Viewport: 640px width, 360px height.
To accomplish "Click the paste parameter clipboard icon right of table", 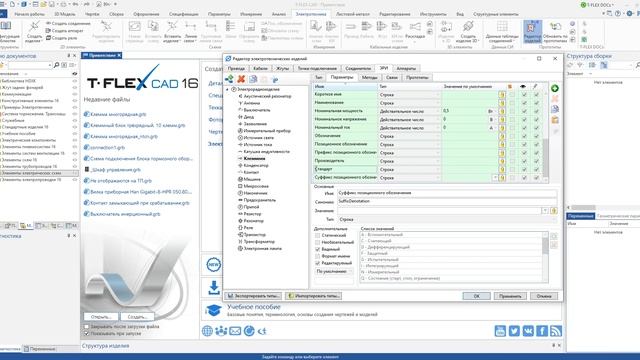I will coord(555,120).
